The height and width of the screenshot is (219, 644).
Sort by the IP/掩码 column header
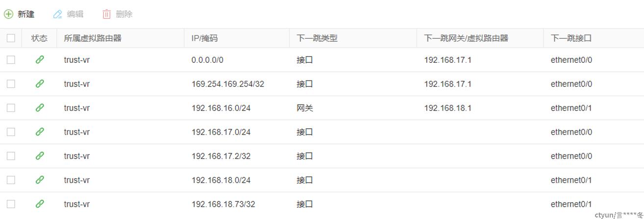[x=204, y=38]
